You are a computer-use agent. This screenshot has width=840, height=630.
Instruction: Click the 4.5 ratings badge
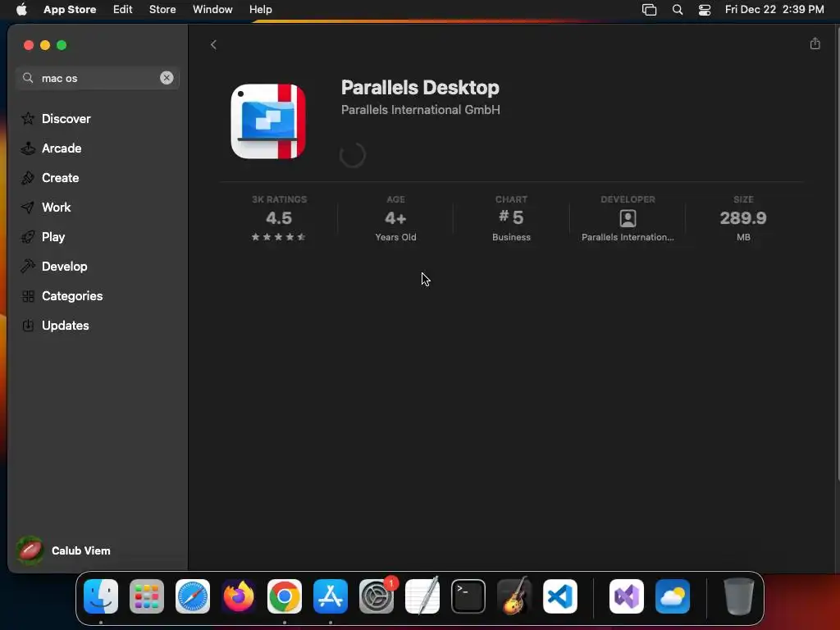[279, 218]
